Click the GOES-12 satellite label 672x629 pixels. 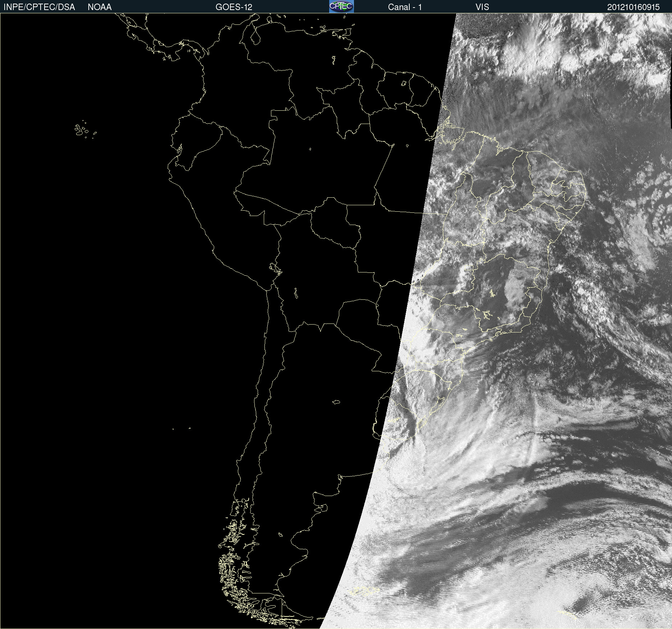click(x=234, y=7)
